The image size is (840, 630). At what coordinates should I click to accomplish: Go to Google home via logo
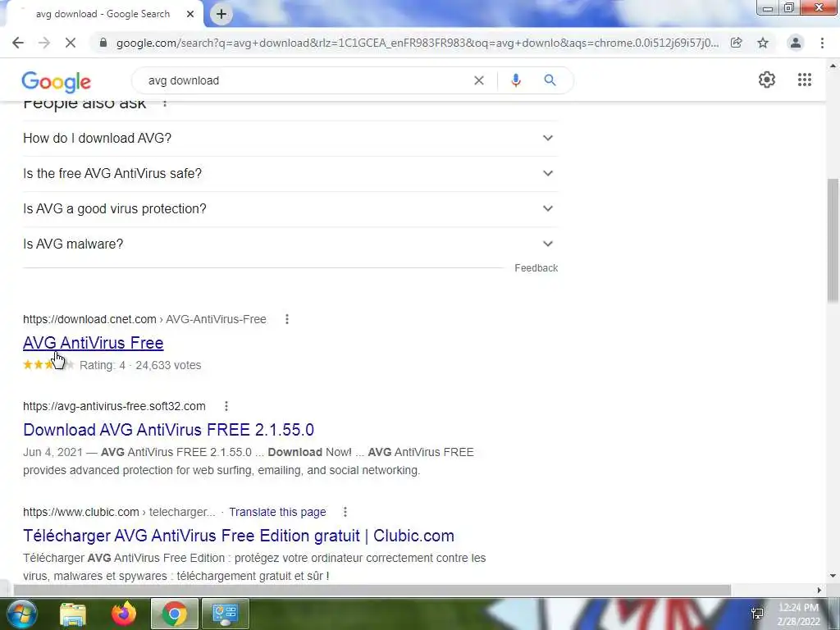click(57, 81)
